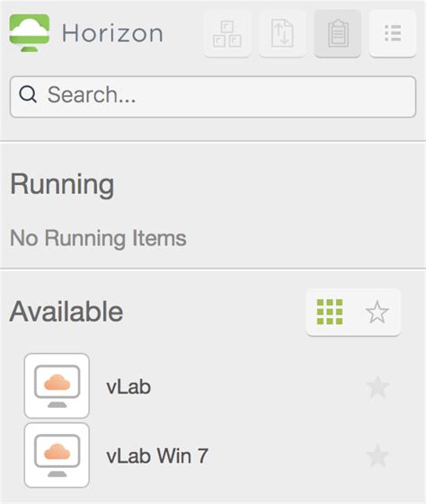Click the divider between Running and Available
This screenshot has height=504, width=426.
(x=213, y=269)
